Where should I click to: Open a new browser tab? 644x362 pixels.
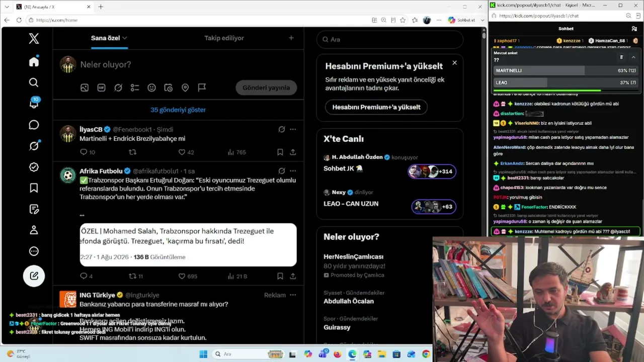point(101,7)
